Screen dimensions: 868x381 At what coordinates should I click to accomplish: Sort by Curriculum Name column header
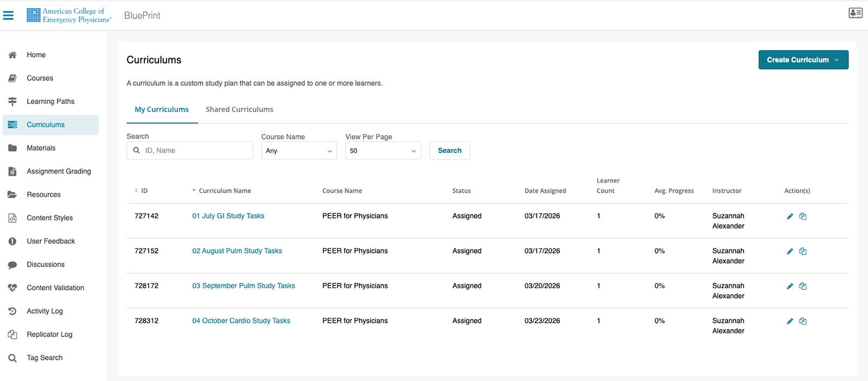(224, 191)
